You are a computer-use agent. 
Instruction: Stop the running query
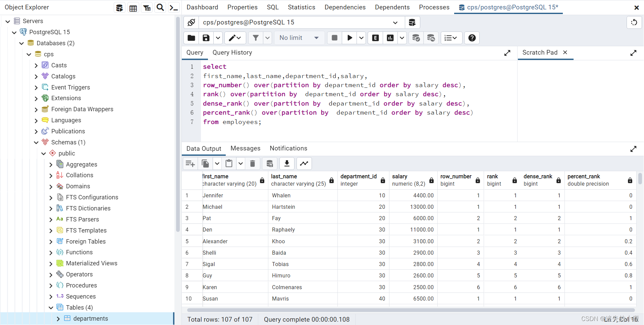point(334,38)
